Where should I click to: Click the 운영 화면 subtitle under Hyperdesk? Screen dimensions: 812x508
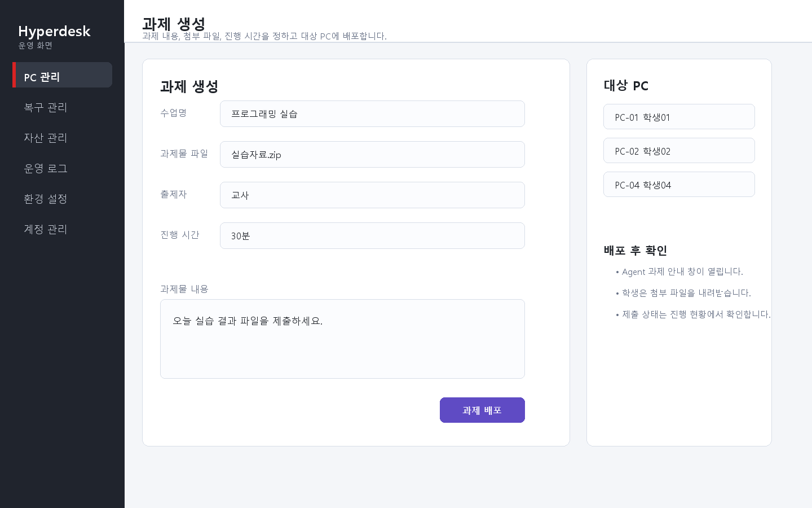pyautogui.click(x=36, y=46)
